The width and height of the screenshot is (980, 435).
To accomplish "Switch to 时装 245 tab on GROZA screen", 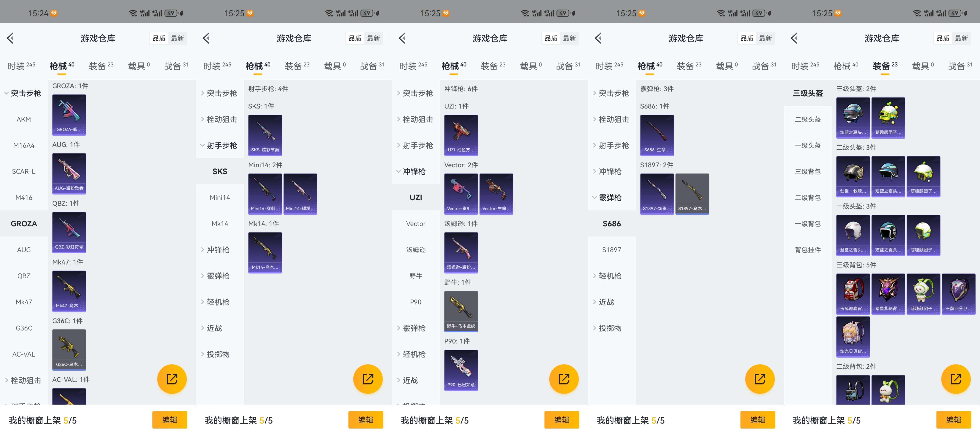I will 21,66.
